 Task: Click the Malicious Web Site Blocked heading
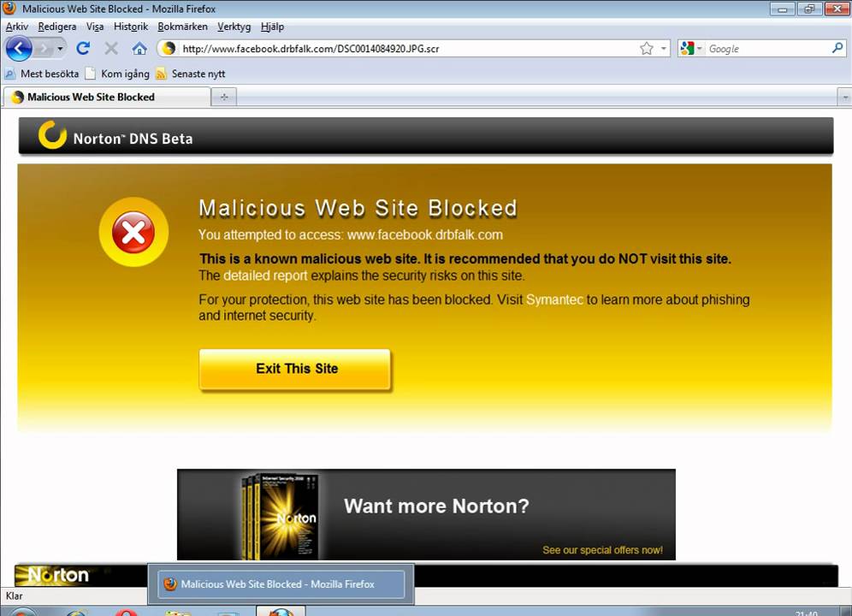pyautogui.click(x=358, y=208)
